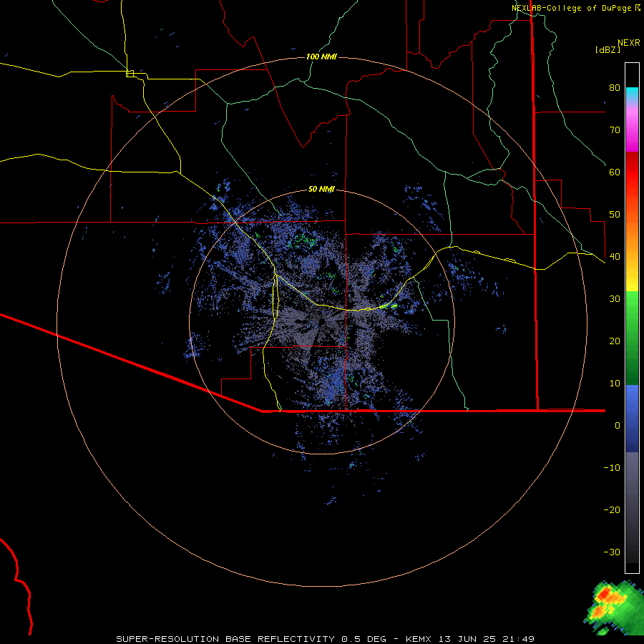Click the radar site center point
The image size is (644, 644).
(321, 321)
